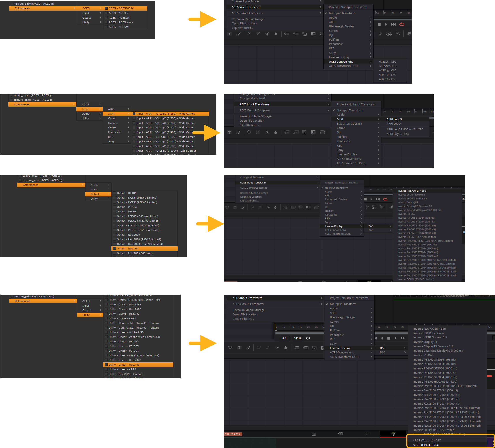495x448 pixels.
Task: Expand the ADX input submenu
Action: pos(117,109)
